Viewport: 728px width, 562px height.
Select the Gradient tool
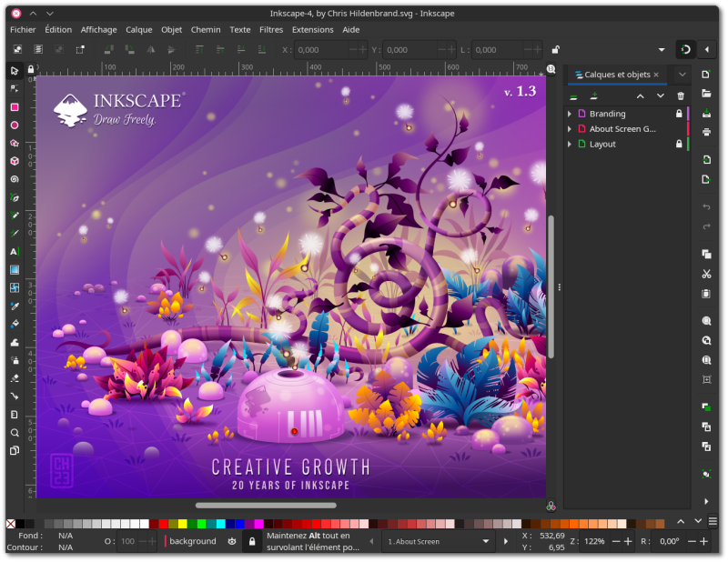point(15,269)
